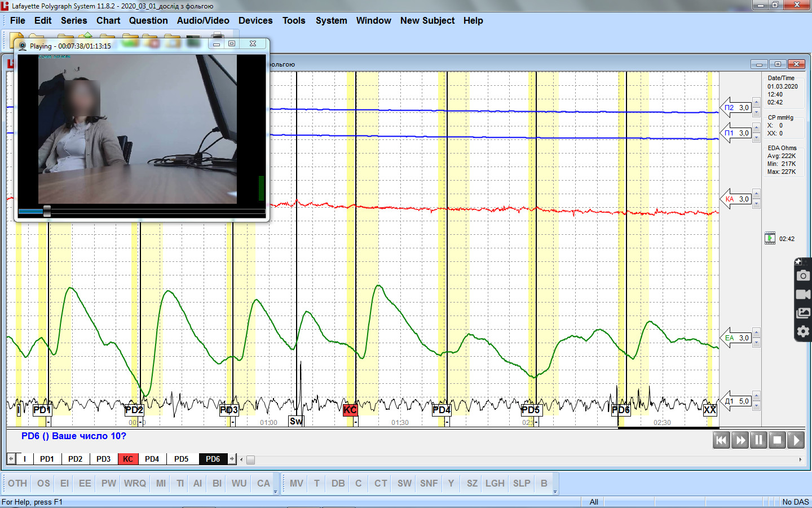Stop the chart playback

click(778, 440)
